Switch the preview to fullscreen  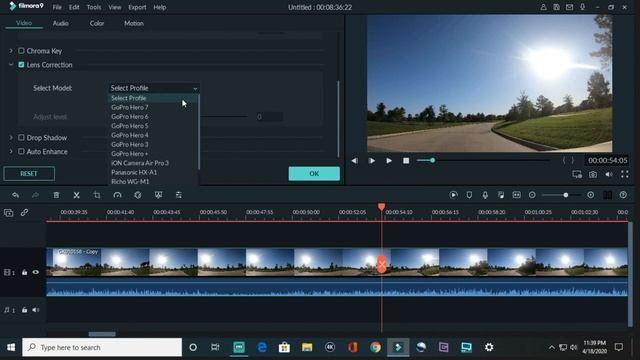(625, 174)
